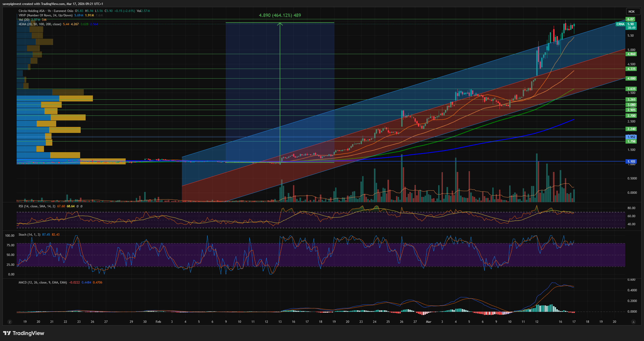Select the light blue 1.952 price label
Image resolution: width=644 pixels, height=341 pixels.
[631, 137]
